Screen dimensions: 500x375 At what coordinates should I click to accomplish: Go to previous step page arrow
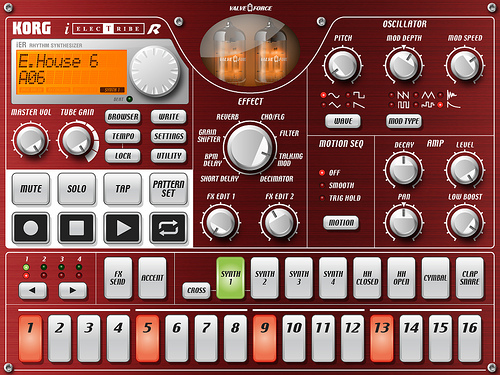click(32, 290)
